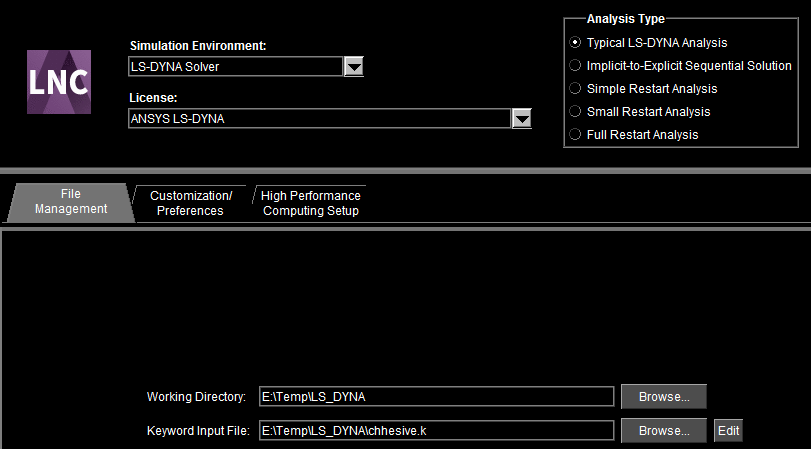Click the LNC launcher logo icon
The width and height of the screenshot is (811, 449).
[59, 82]
